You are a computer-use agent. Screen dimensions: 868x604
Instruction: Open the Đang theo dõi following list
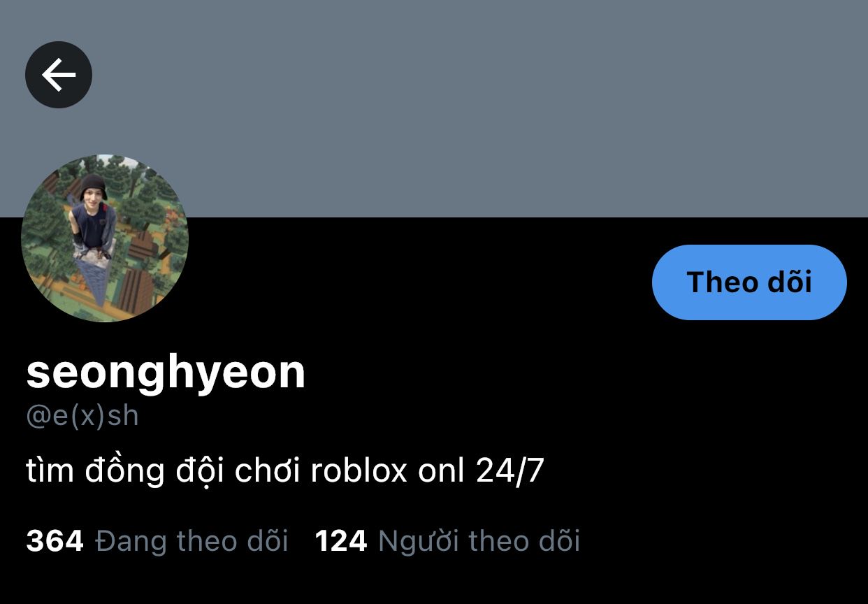point(191,541)
